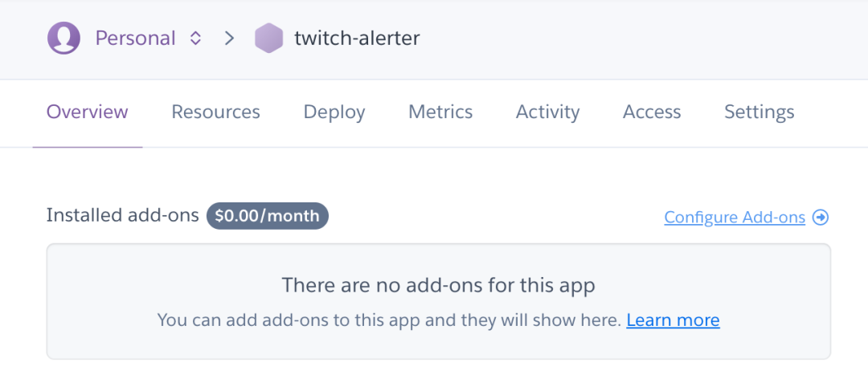Screen dimensions: 868x387
Task: Go to the Deploy tab
Action: point(334,112)
